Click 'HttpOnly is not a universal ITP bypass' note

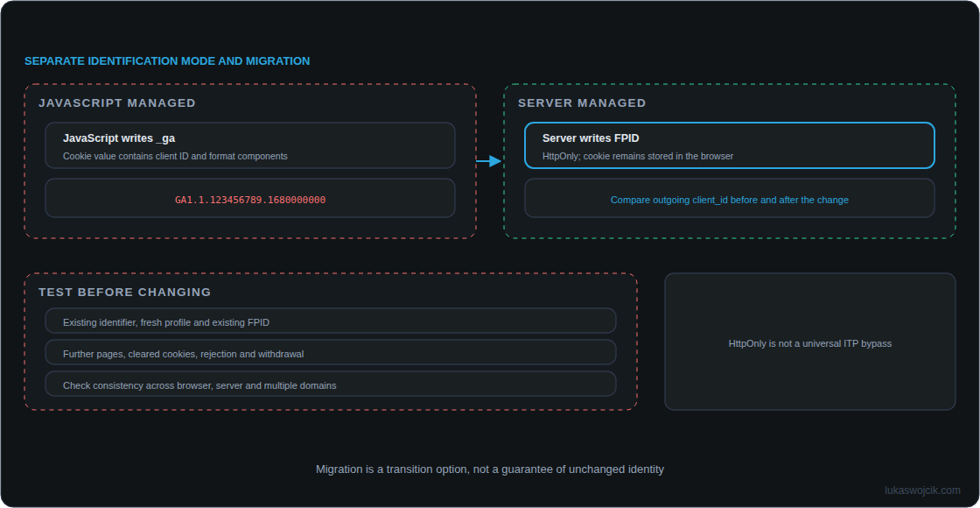click(x=810, y=343)
